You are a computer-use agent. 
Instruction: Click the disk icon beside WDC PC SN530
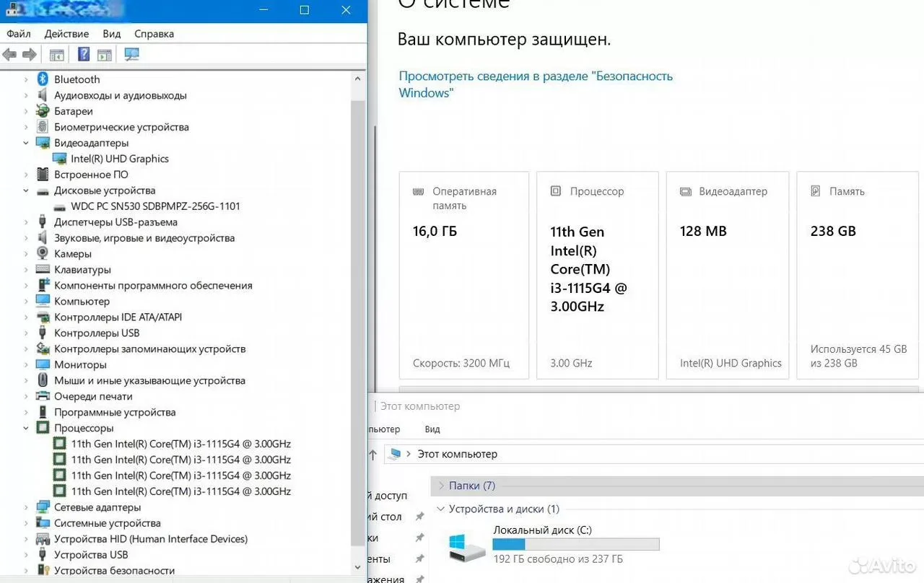[60, 206]
